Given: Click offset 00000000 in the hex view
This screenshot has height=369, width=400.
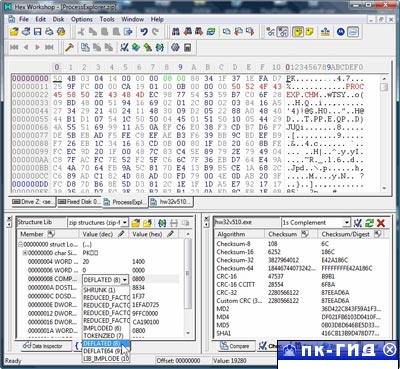Looking at the screenshot, I should tap(30, 78).
